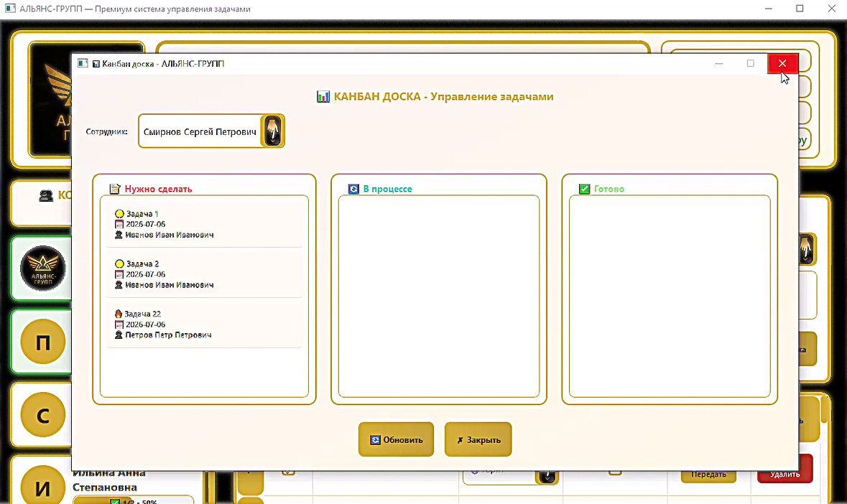Select the Задача 22 card title
The height and width of the screenshot is (504, 847).
point(143,314)
